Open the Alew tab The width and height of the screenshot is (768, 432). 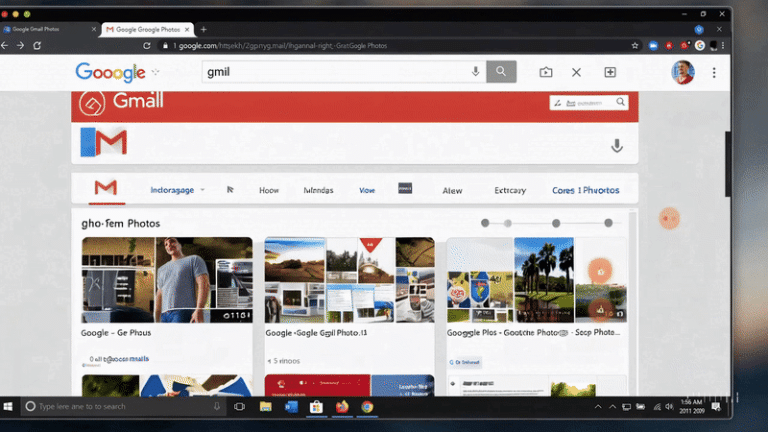coord(452,191)
